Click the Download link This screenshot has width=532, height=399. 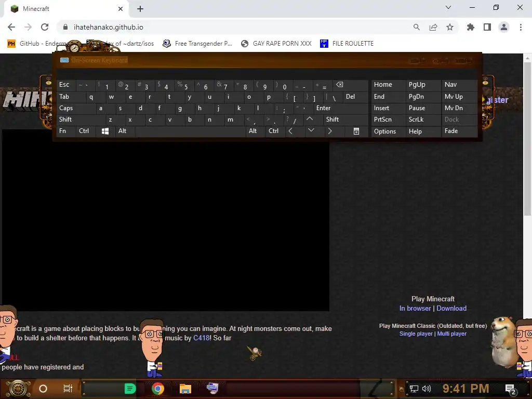(451, 308)
